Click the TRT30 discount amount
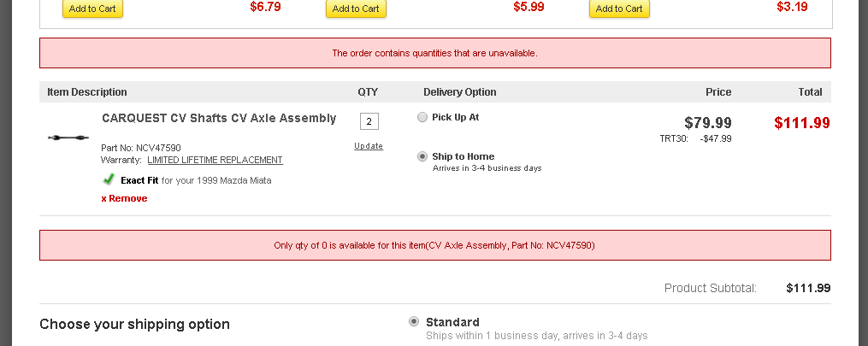 715,138
